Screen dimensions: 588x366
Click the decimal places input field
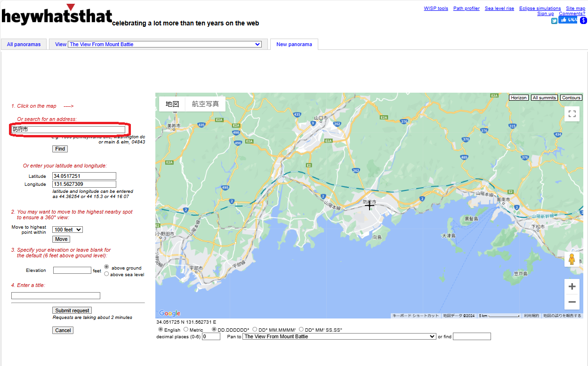[x=211, y=337]
